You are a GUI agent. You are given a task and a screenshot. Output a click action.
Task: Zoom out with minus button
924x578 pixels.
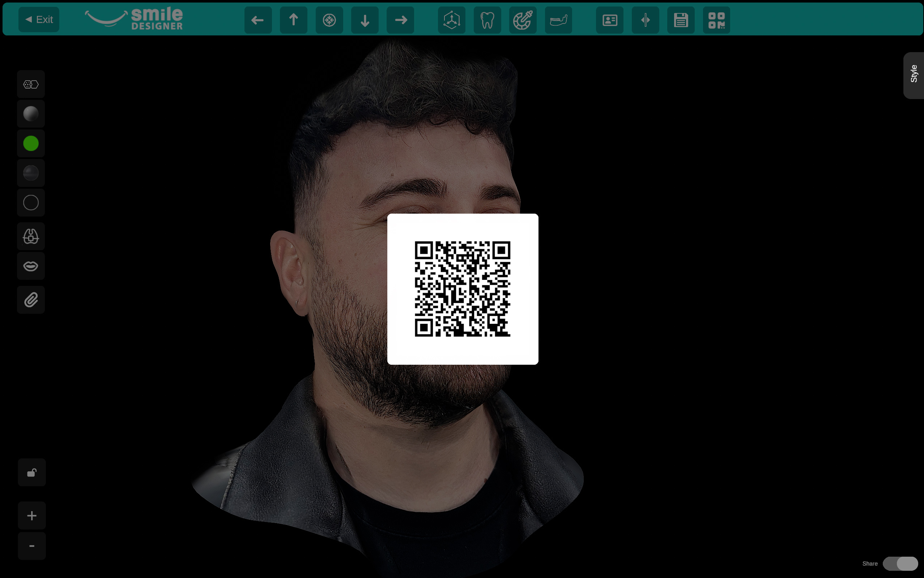(32, 546)
